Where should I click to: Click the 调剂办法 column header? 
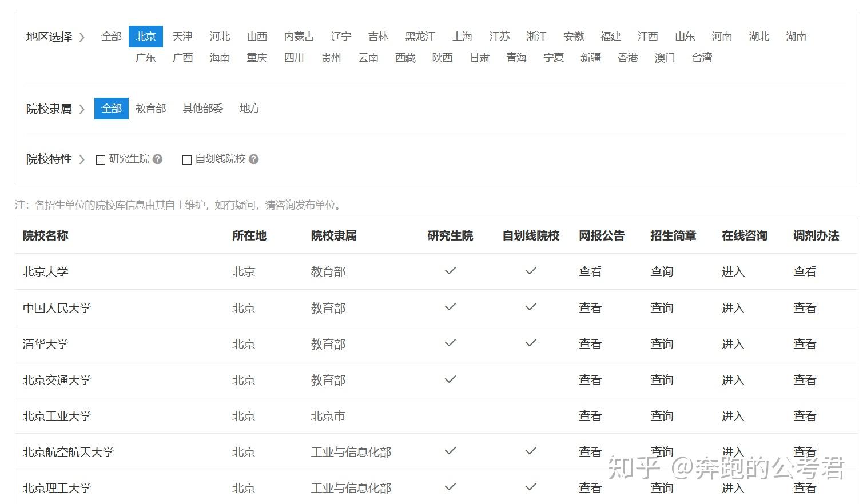point(816,236)
